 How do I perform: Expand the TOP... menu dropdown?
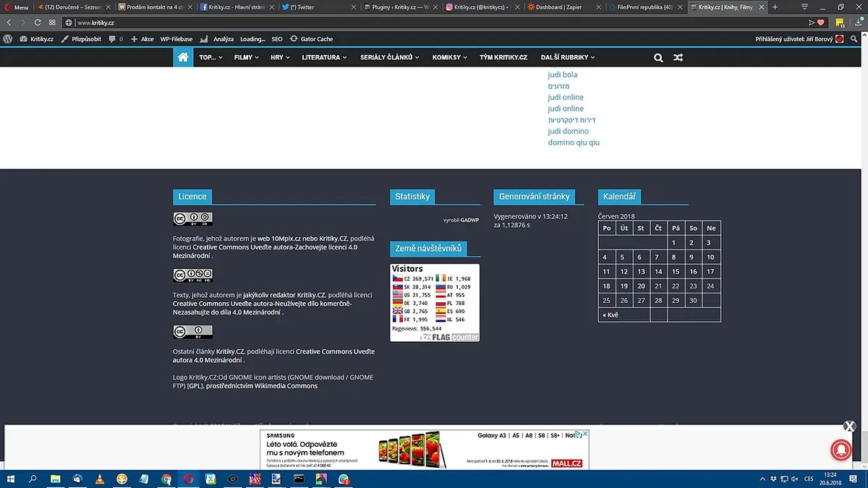[x=211, y=58]
